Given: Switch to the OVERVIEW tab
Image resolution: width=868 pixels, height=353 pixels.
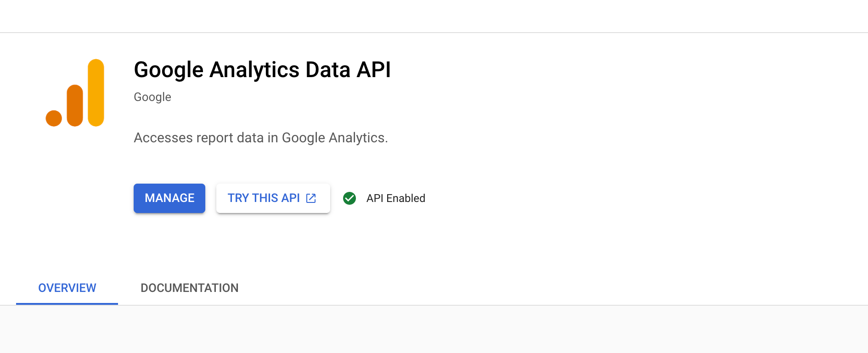Looking at the screenshot, I should pyautogui.click(x=67, y=288).
